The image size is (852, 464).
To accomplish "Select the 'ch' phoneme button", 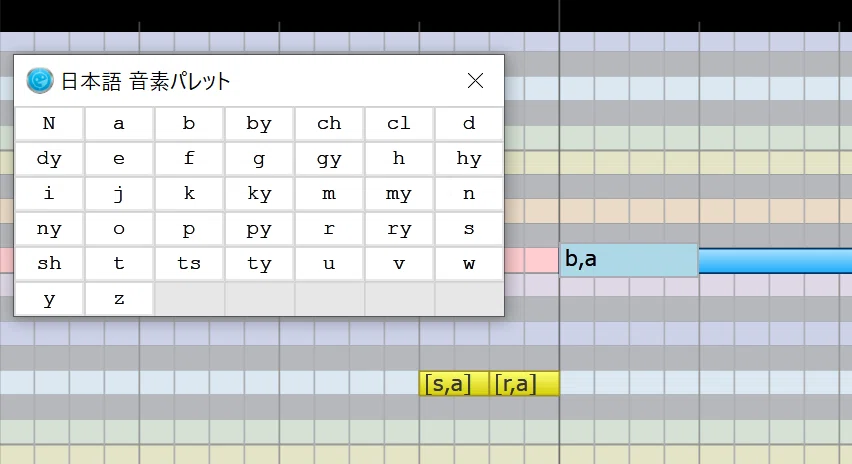I will point(329,123).
